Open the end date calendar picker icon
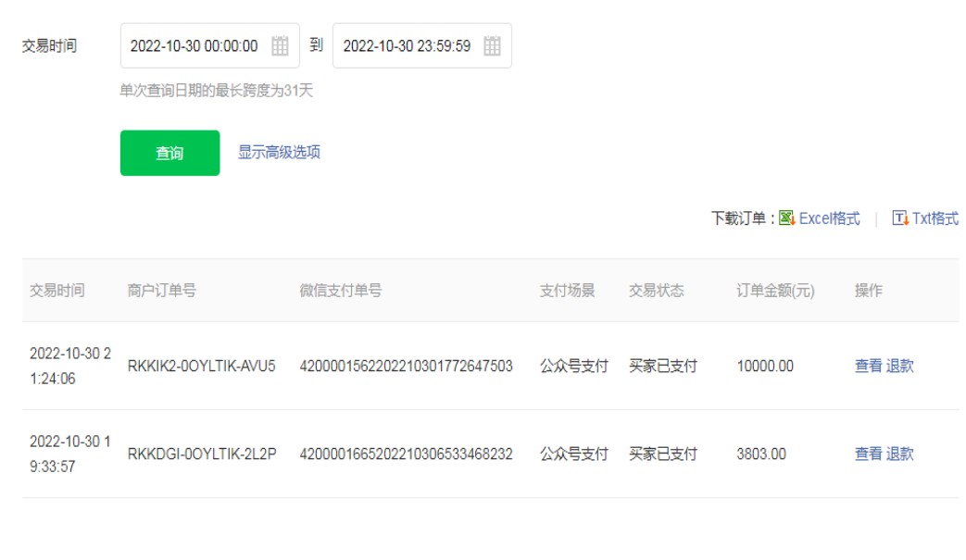966x560 pixels. (x=492, y=46)
